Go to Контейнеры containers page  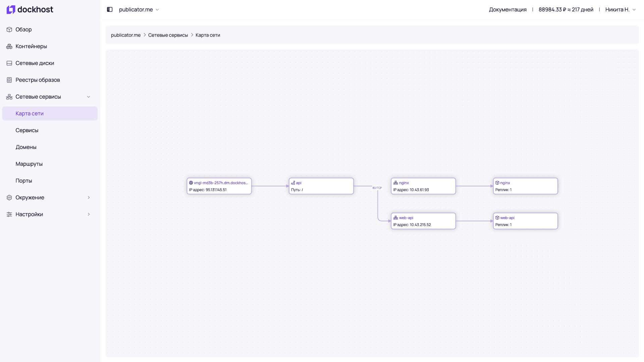31,46
